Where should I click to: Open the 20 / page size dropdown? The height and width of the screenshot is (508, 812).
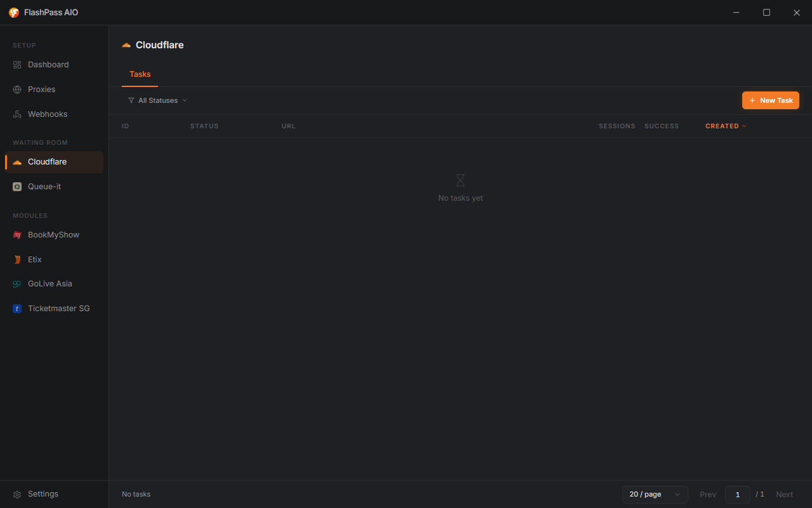point(655,495)
